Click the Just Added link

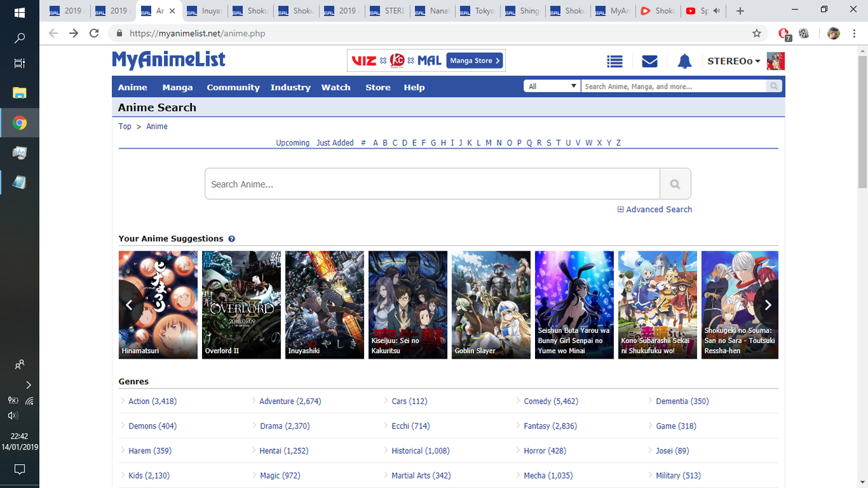tap(335, 143)
